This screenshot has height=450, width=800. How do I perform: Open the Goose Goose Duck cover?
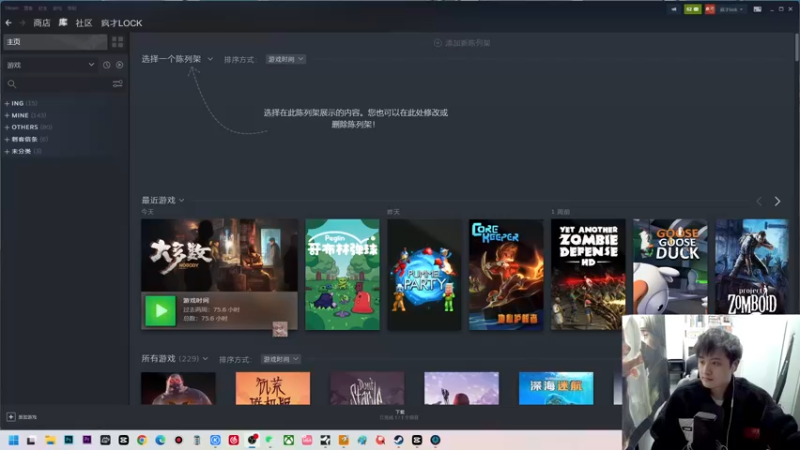pyautogui.click(x=670, y=266)
